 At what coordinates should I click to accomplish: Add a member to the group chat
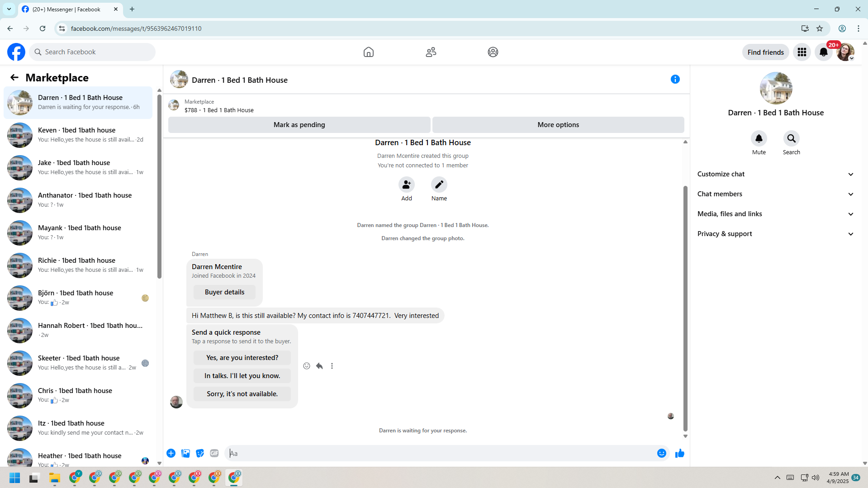(x=407, y=185)
